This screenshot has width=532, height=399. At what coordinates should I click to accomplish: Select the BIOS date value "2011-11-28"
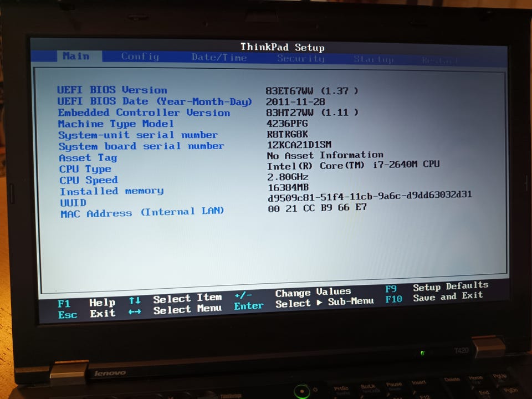pos(295,101)
